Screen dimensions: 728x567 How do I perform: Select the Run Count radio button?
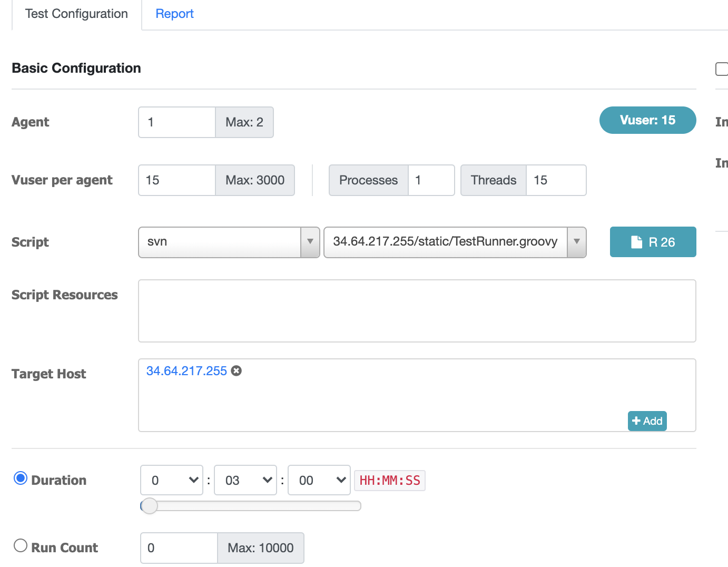coord(21,545)
